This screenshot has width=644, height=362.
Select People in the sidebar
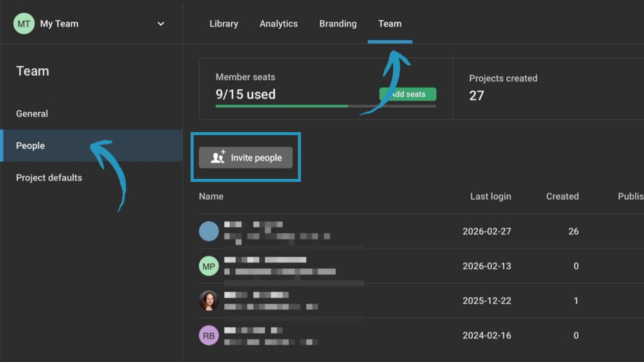coord(30,146)
